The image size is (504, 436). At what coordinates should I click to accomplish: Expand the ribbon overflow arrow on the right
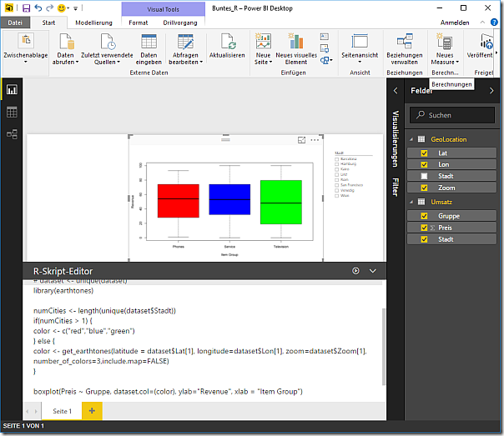[x=496, y=53]
